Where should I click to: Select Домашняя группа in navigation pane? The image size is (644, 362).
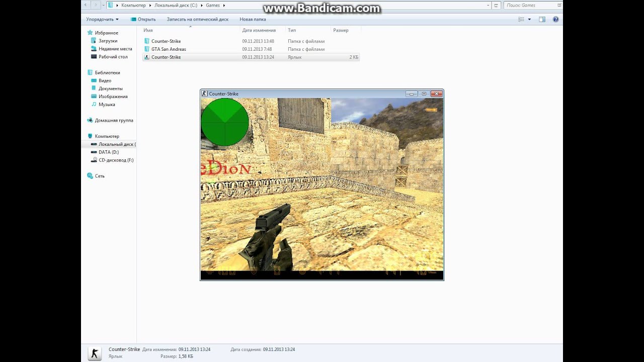(114, 120)
